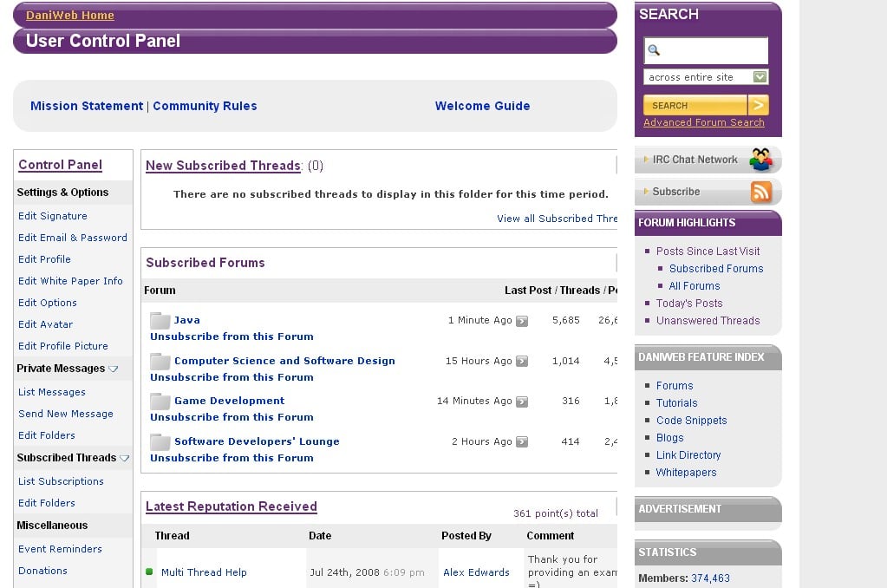Open Send New Message
Viewport: 887px width, 588px height.
(66, 414)
